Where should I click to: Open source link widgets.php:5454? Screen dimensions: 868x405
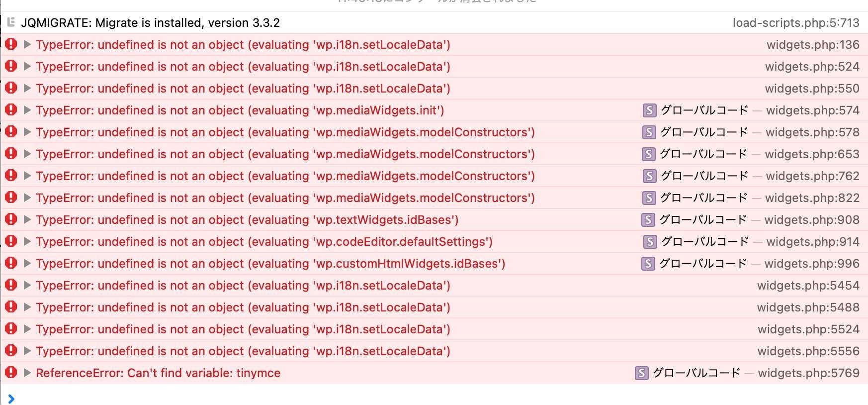pos(808,286)
